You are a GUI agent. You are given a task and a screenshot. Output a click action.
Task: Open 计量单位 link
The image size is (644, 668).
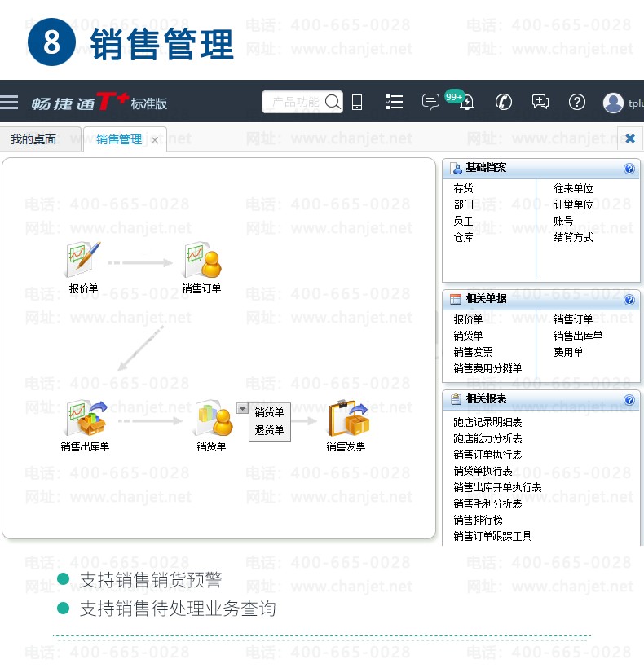(573, 205)
